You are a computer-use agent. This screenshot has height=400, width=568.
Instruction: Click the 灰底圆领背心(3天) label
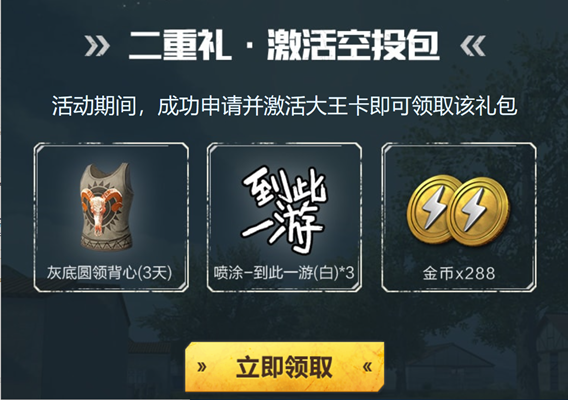109,273
